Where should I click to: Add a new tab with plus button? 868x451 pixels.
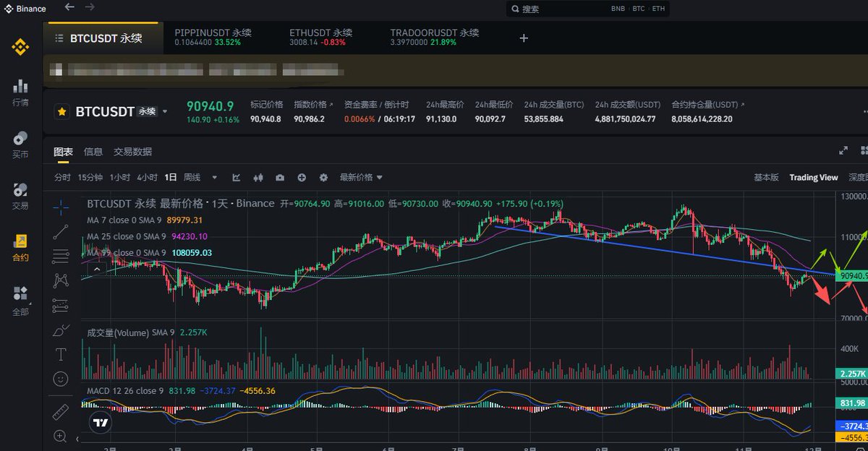coord(524,38)
